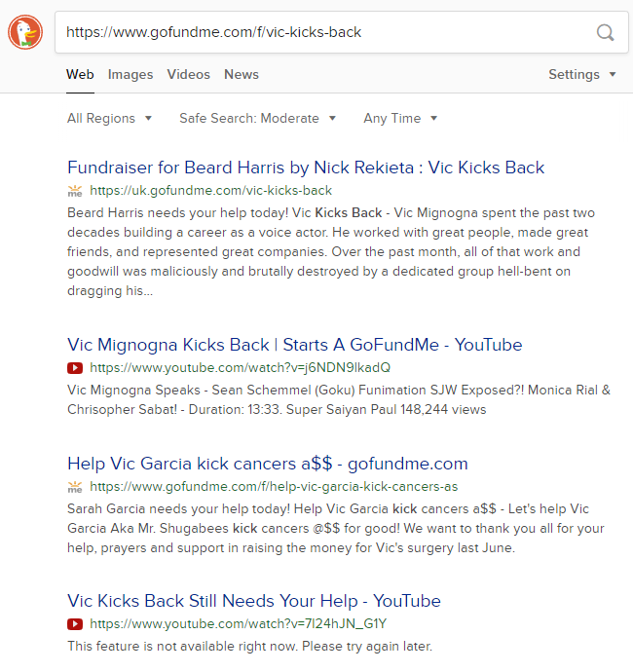Open the Any Time filter dropdown
633x672 pixels.
[x=400, y=118]
